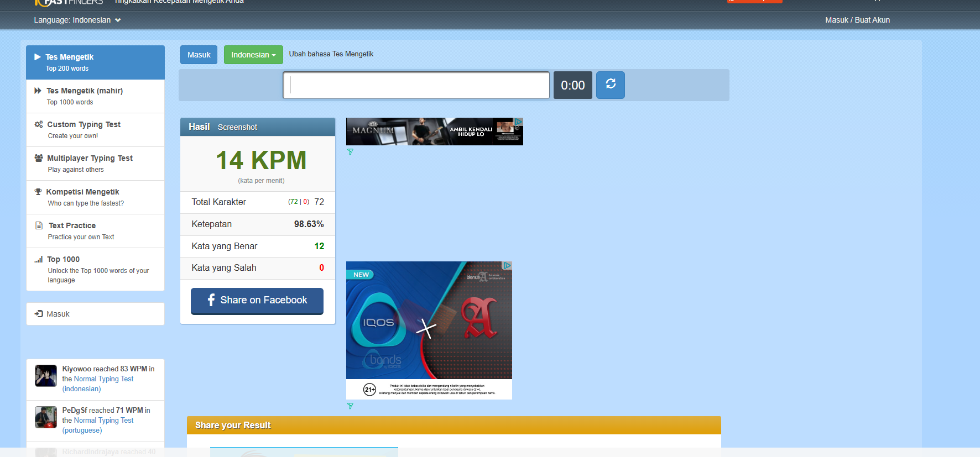Click the AdChoices icon on the Magnum banner
The width and height of the screenshot is (980, 457).
(518, 122)
